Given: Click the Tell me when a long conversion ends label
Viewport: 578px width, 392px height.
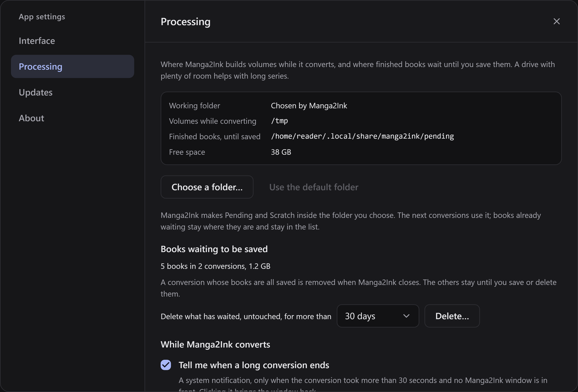Looking at the screenshot, I should 254,365.
